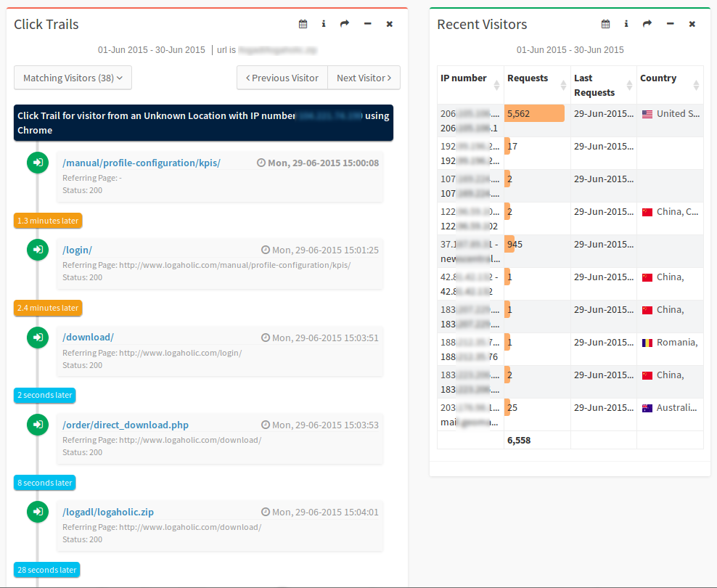
Task: Open /manual/profile-configuration/kpis/ link
Action: point(142,163)
